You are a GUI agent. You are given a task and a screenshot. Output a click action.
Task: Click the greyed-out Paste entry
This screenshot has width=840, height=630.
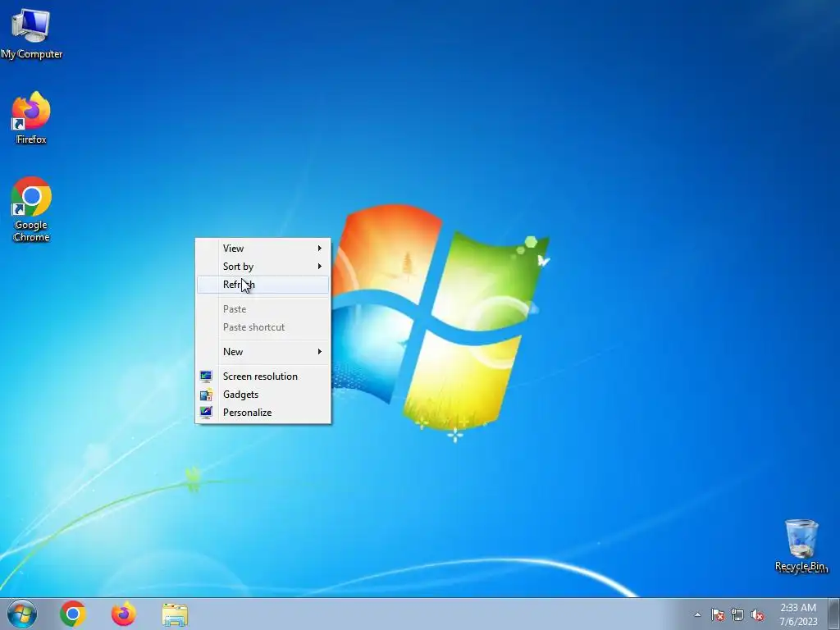[x=263, y=309]
